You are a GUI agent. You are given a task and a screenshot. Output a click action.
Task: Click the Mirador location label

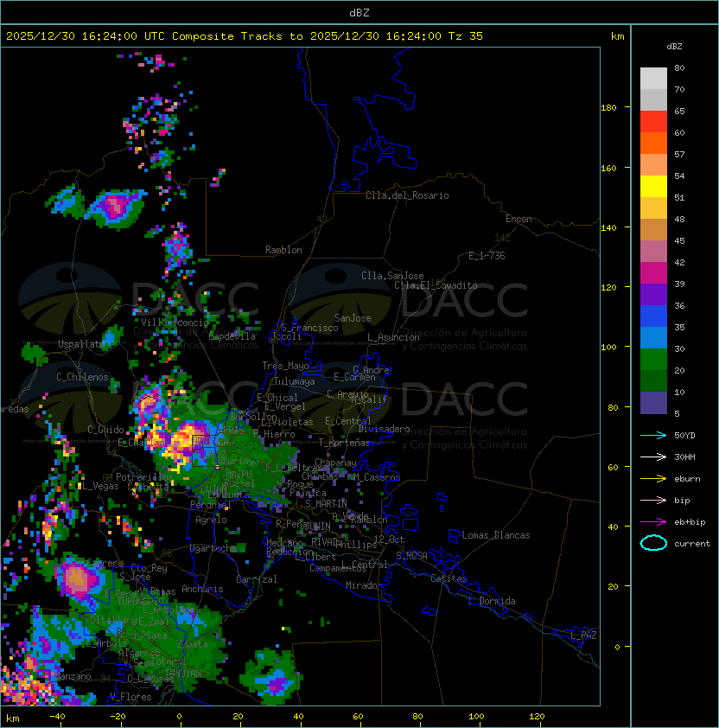364,585
